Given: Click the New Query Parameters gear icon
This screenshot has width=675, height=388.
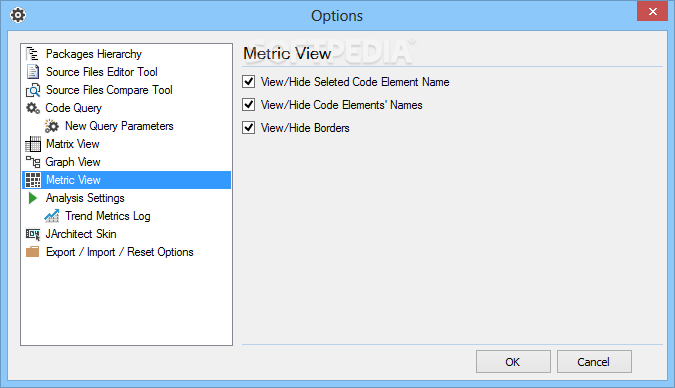Looking at the screenshot, I should (52, 126).
